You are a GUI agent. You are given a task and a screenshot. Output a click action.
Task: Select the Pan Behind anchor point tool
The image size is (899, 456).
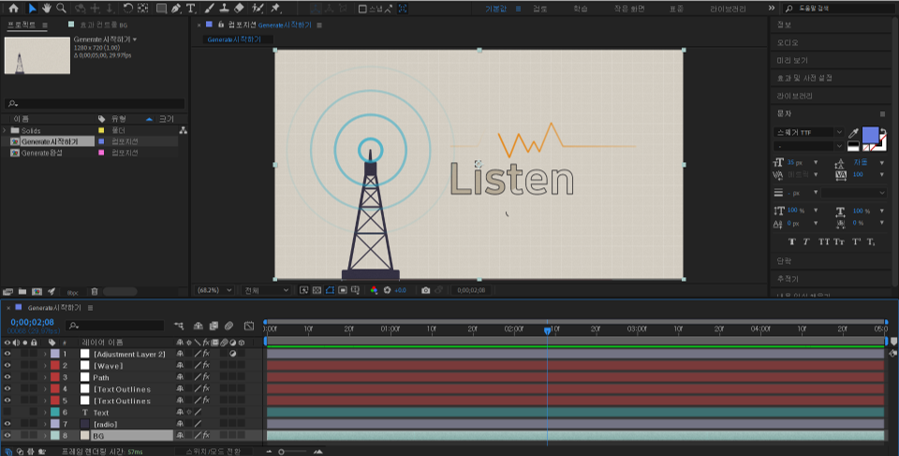143,8
